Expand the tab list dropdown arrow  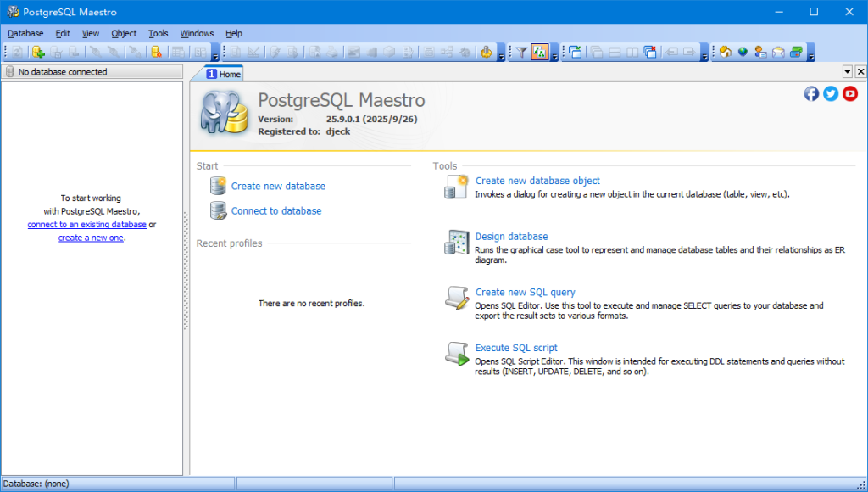pyautogui.click(x=847, y=72)
